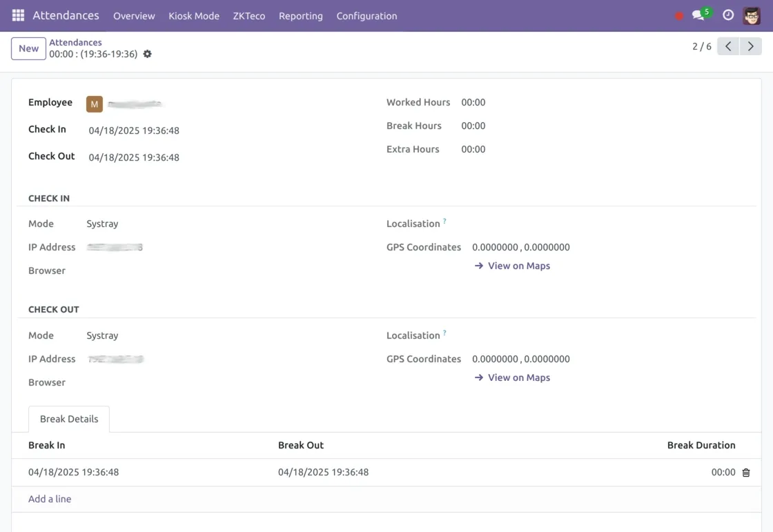Open the apps grid menu

coord(17,15)
